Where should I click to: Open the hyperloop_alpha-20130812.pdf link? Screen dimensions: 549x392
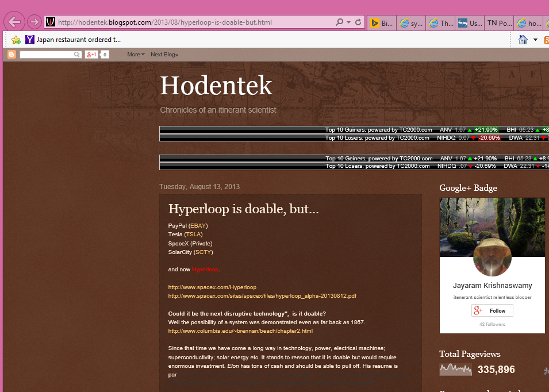click(x=262, y=296)
